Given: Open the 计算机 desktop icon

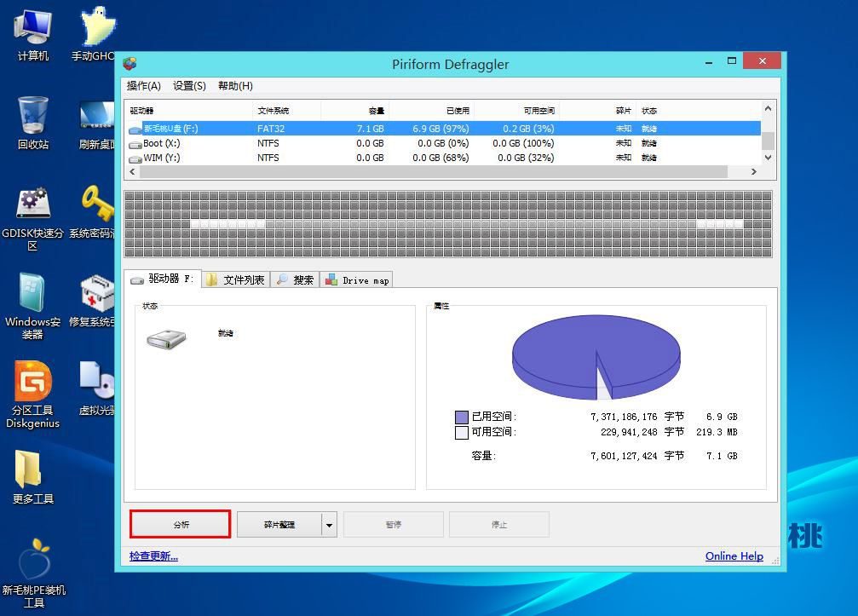Looking at the screenshot, I should (33, 34).
